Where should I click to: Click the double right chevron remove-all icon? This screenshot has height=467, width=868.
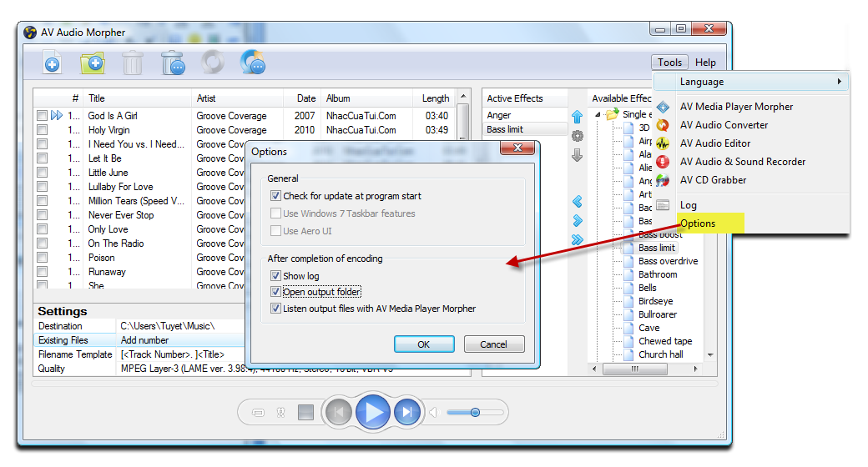tap(577, 239)
